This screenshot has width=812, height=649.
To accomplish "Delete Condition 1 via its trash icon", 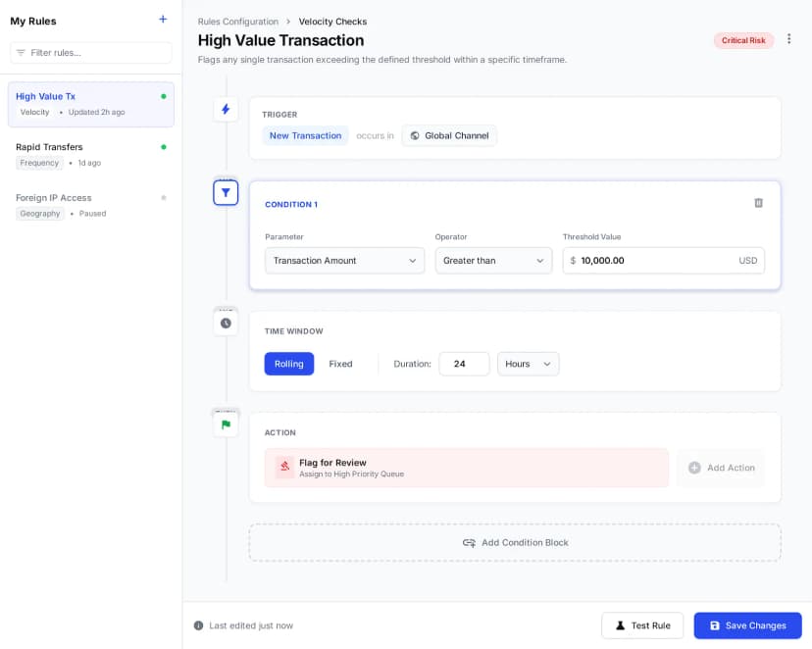I will (758, 203).
